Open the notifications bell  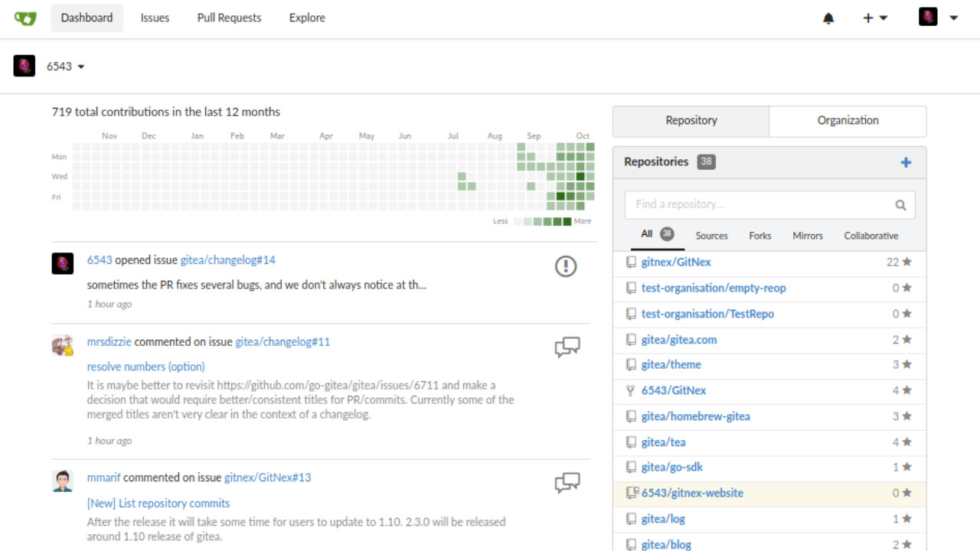(828, 18)
